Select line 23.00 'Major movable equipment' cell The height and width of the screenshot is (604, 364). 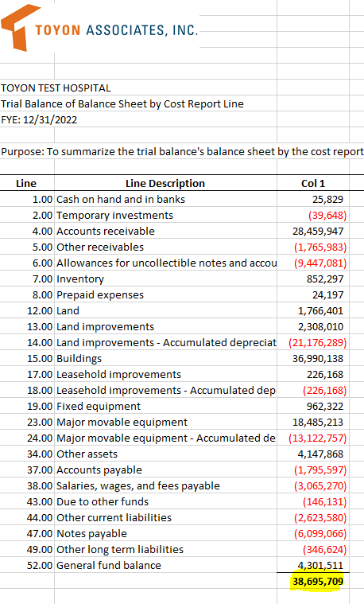coord(165,423)
